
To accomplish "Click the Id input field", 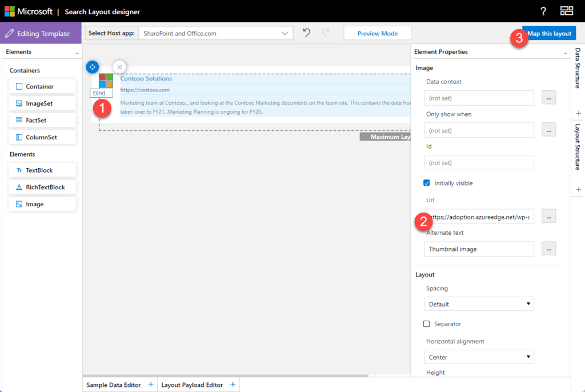I will tap(479, 163).
